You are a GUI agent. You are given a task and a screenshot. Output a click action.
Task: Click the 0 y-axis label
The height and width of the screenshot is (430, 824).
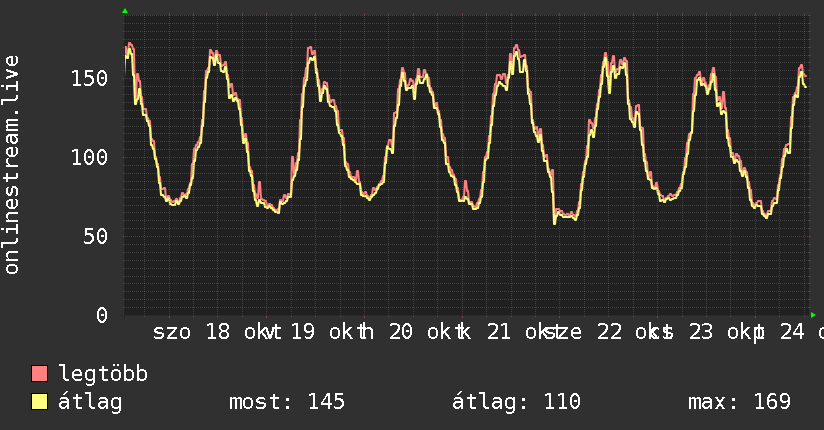pyautogui.click(x=102, y=315)
